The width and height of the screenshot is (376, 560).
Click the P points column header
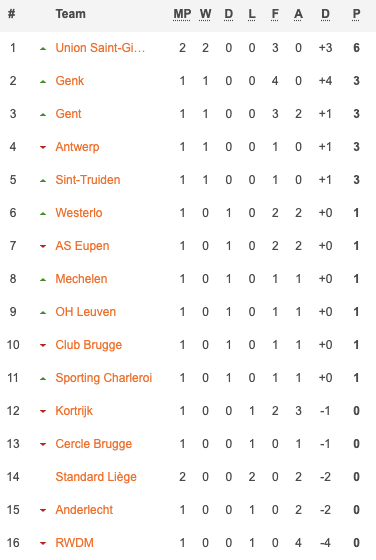tap(356, 14)
